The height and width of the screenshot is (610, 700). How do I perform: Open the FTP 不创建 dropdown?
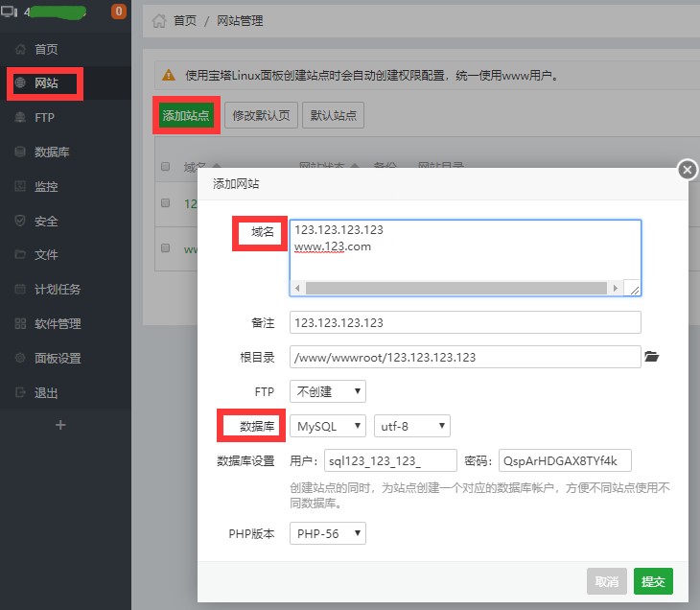[x=328, y=391]
